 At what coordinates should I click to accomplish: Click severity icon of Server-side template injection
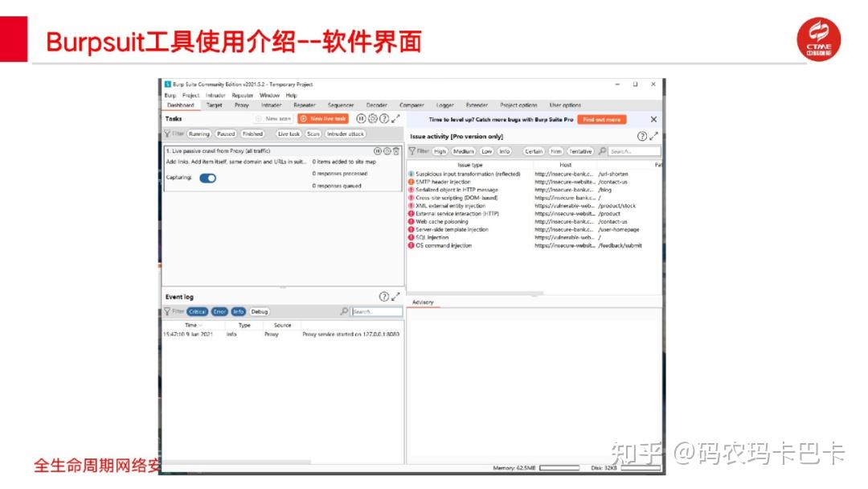[411, 229]
